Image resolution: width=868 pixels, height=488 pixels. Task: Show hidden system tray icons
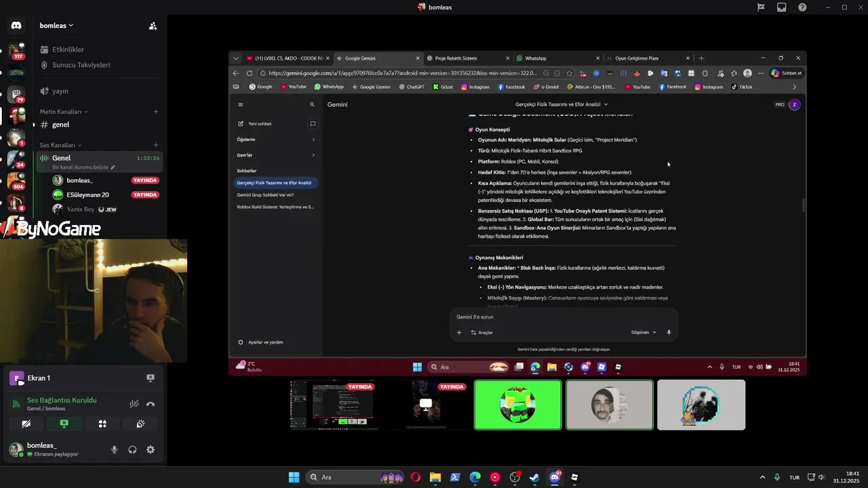[762, 477]
